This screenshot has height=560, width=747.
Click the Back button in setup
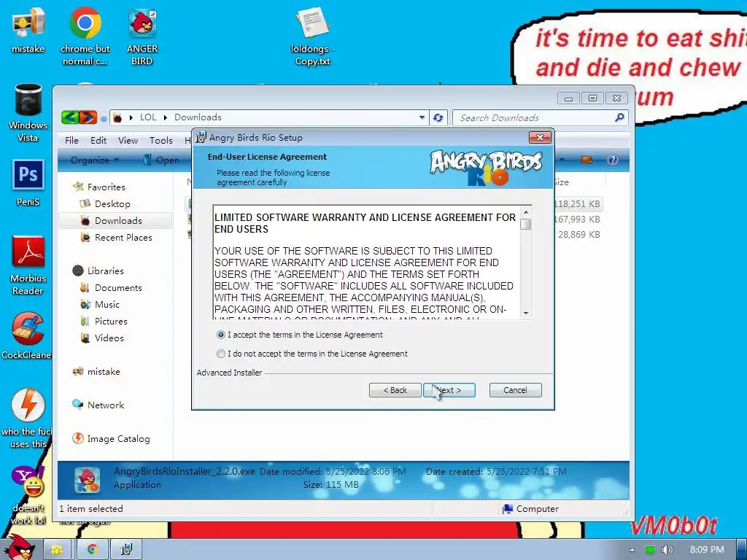395,390
